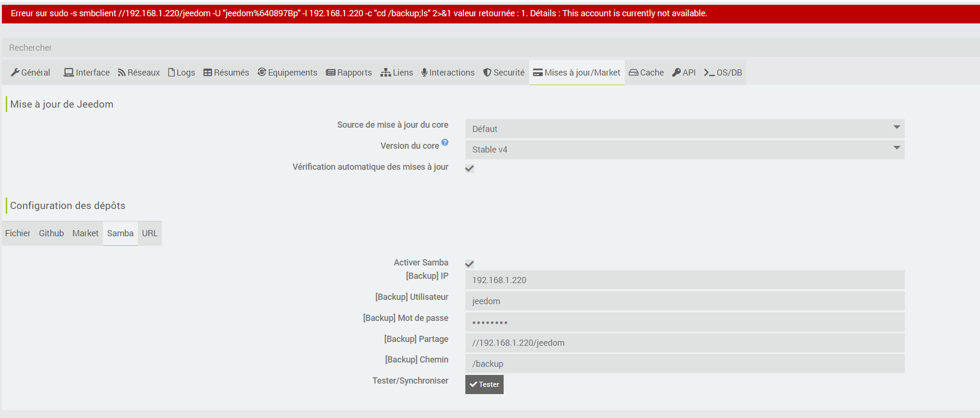
Task: Click the icon beside Equipements
Action: point(262,72)
